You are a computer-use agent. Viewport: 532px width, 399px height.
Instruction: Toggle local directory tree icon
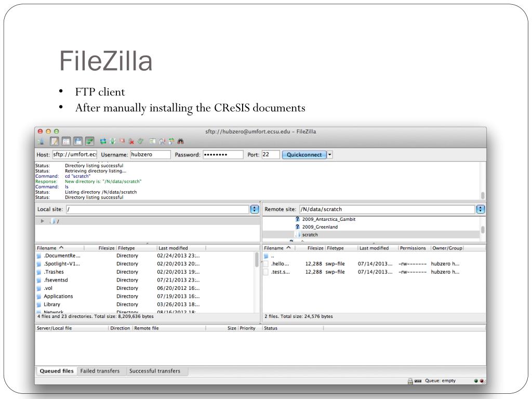point(66,141)
